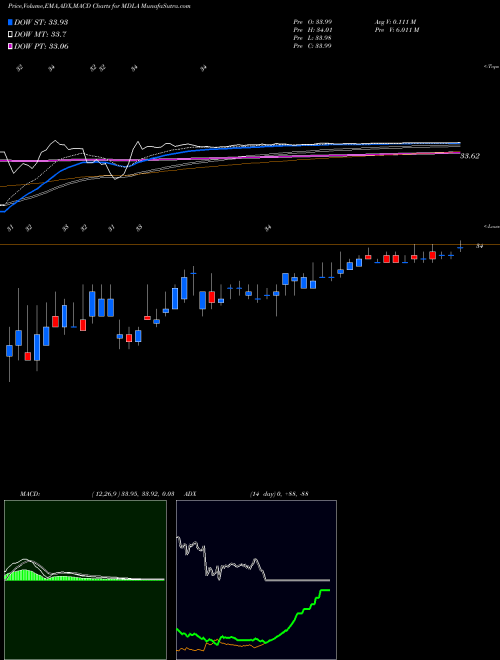Click the 'Pre C: 33.99' value
Screen dimensions: 500x660
tap(313, 46)
